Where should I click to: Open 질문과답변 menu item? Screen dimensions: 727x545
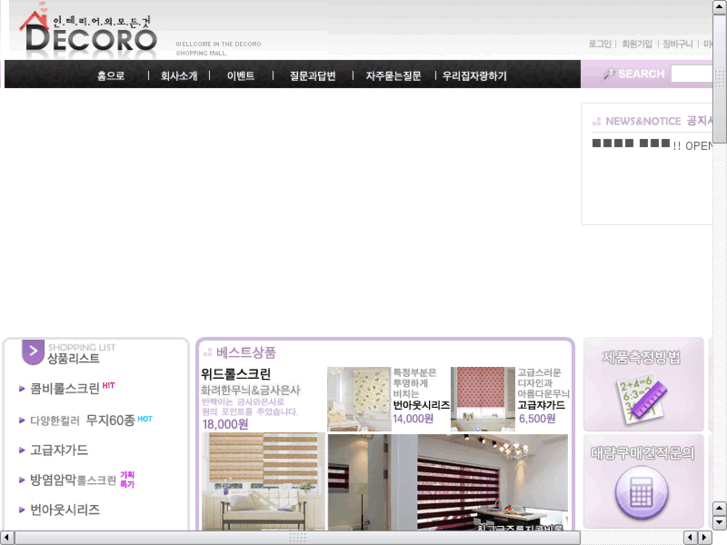click(x=312, y=76)
